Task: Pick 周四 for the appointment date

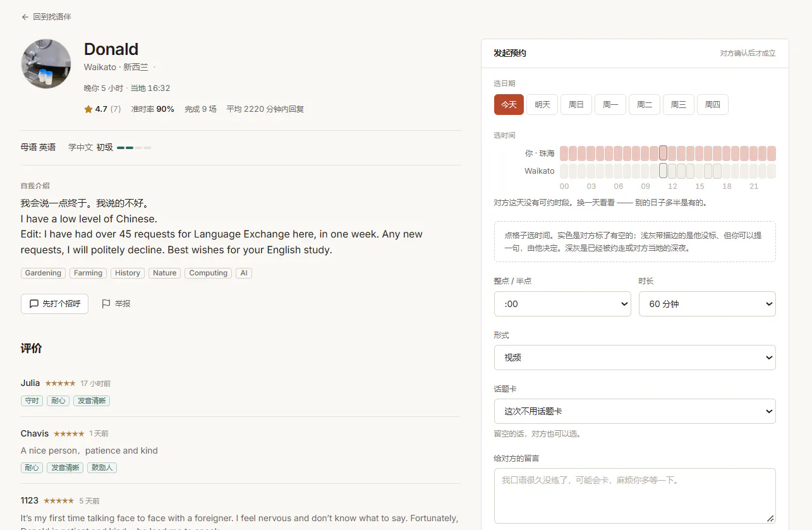Action: [x=713, y=105]
